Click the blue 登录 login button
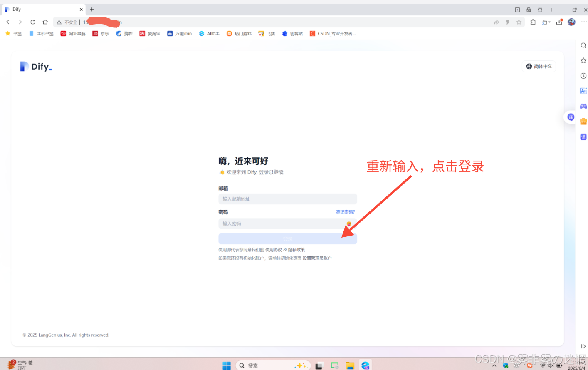Viewport: 588px width, 370px height. point(287,238)
